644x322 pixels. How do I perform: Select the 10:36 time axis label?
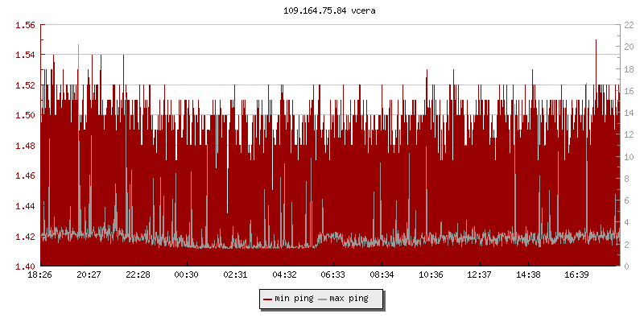pos(431,275)
